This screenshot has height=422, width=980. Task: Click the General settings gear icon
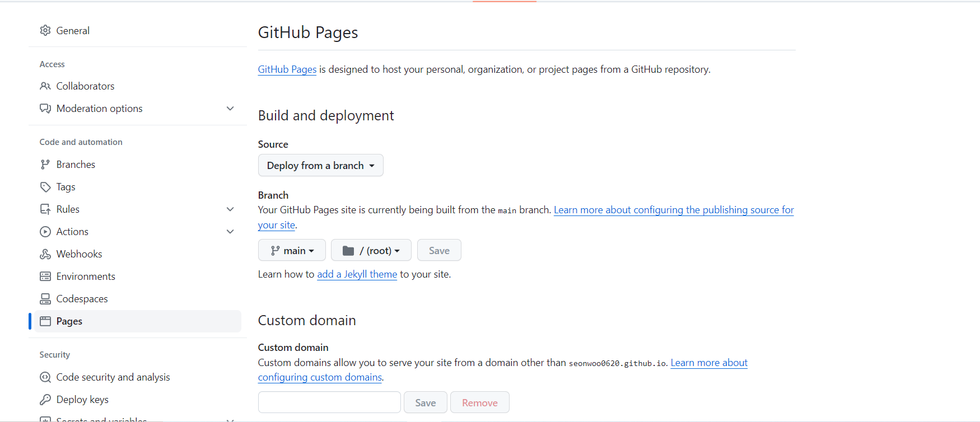45,30
